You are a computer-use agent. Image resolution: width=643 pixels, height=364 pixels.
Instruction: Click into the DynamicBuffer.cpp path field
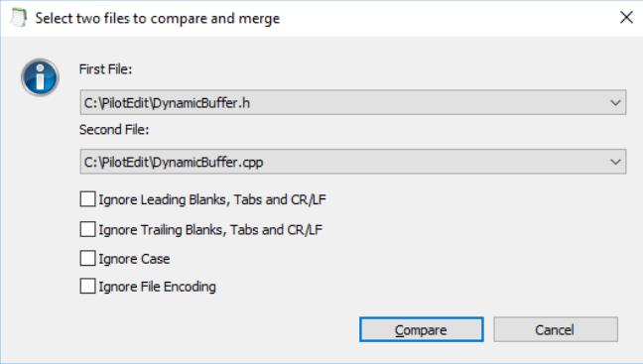click(353, 162)
